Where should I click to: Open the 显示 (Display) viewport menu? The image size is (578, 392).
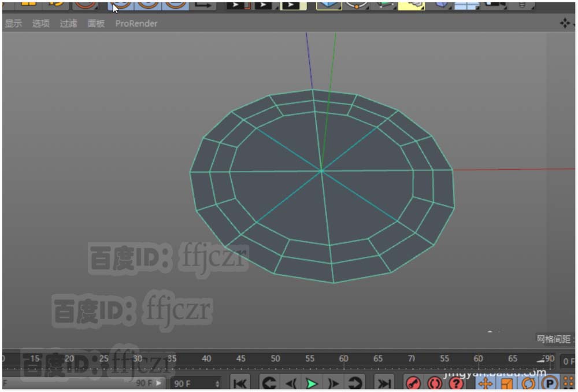(13, 24)
